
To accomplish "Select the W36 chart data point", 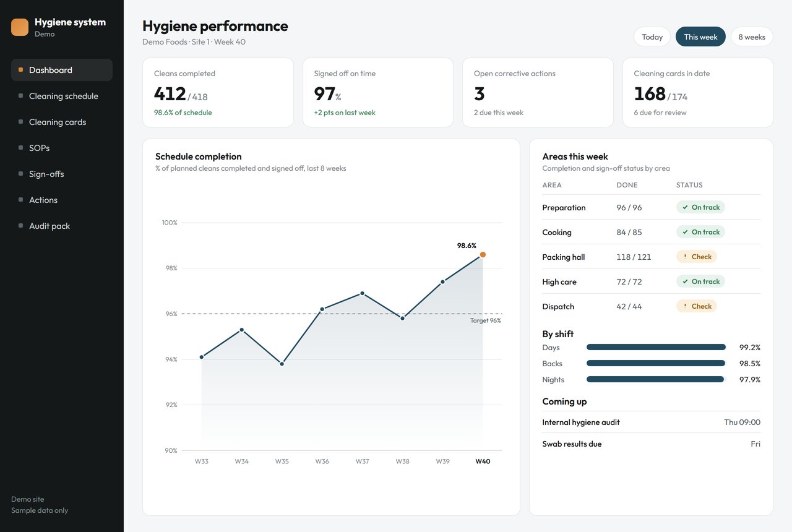I will (x=322, y=309).
